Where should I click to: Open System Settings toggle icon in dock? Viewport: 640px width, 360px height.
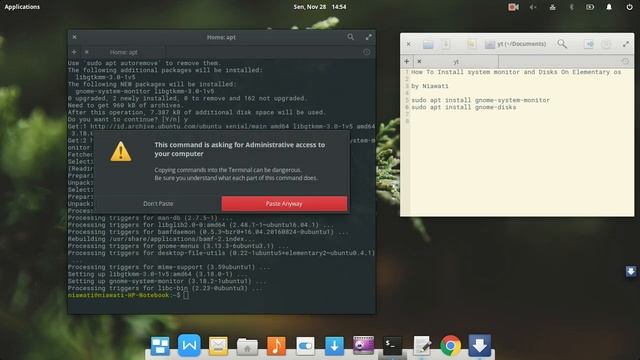(x=305, y=346)
